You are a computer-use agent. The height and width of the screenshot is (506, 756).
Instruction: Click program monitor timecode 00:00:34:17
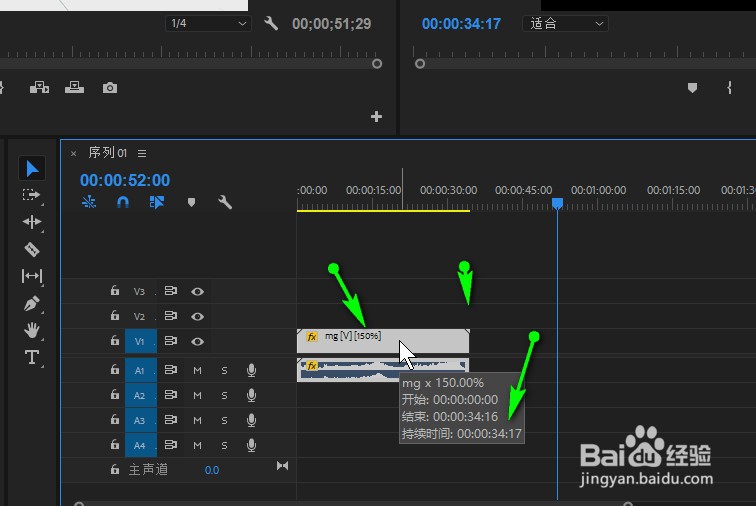(461, 24)
